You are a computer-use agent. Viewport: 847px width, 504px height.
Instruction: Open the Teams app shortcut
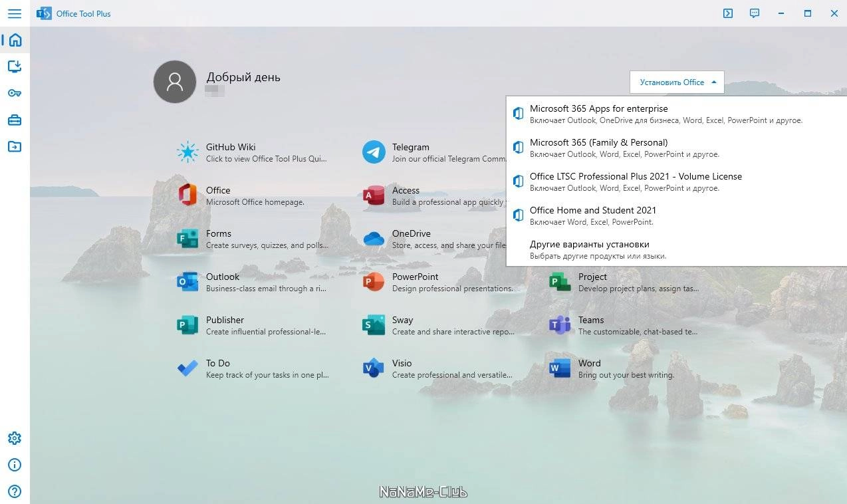click(625, 325)
